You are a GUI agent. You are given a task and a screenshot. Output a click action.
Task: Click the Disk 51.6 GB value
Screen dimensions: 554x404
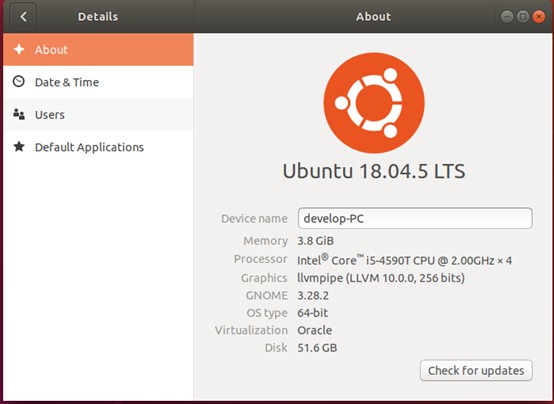(x=317, y=348)
